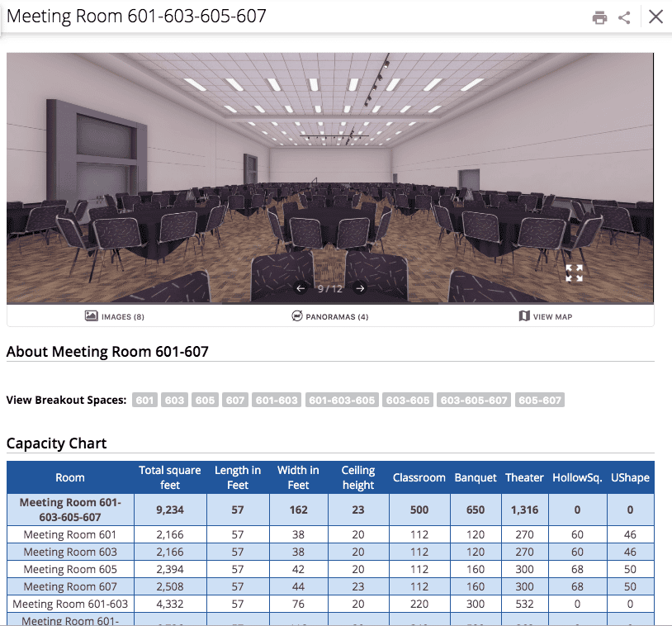672x626 pixels.
Task: Open the View Map bookmark icon
Action: click(523, 316)
